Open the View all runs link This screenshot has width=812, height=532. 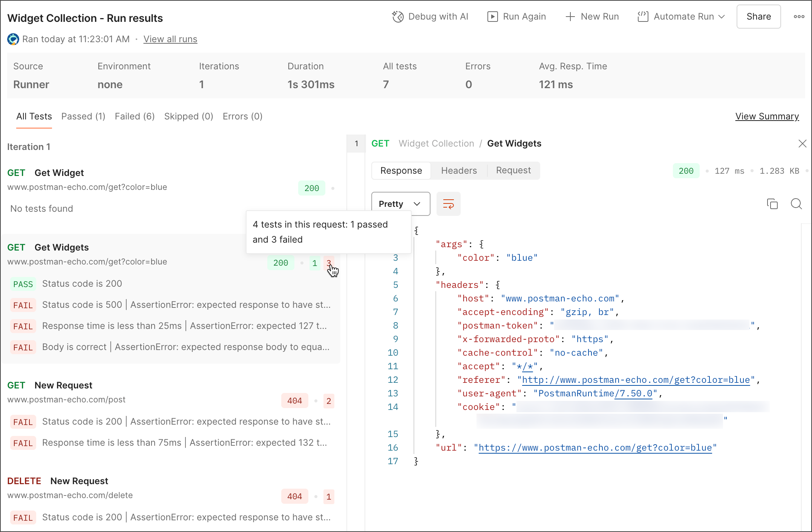pos(170,39)
